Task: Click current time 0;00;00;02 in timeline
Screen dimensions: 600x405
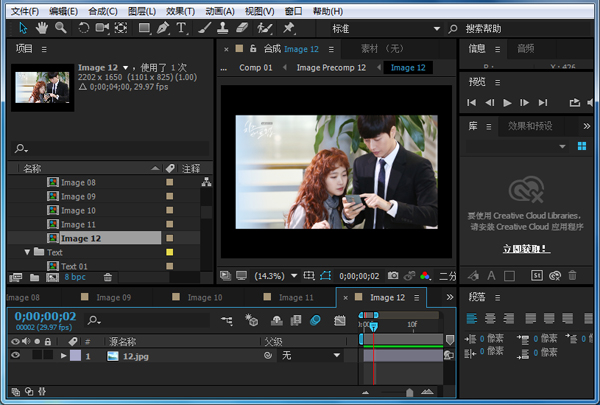Action: pyautogui.click(x=45, y=316)
